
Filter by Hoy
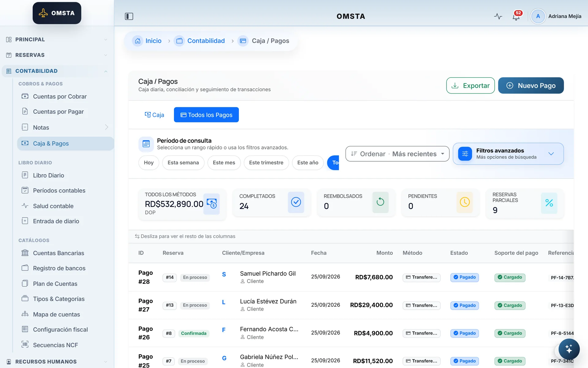point(149,163)
